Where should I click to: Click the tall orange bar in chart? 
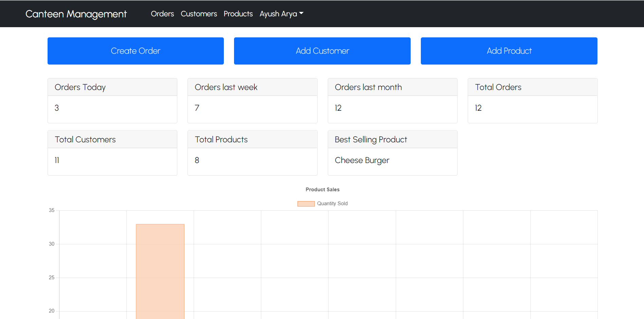[x=160, y=268]
